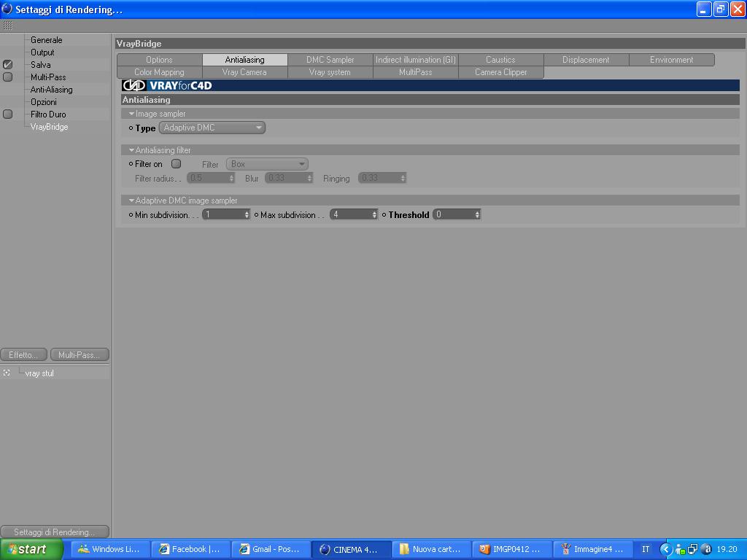Click the Cinema 4D icon in the title bar
Screen dimensions: 747x560
tap(7, 9)
